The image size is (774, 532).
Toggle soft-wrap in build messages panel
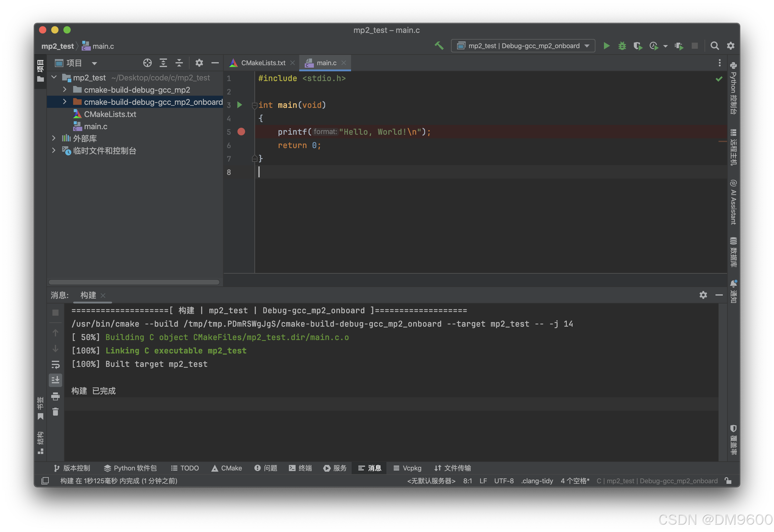click(55, 364)
